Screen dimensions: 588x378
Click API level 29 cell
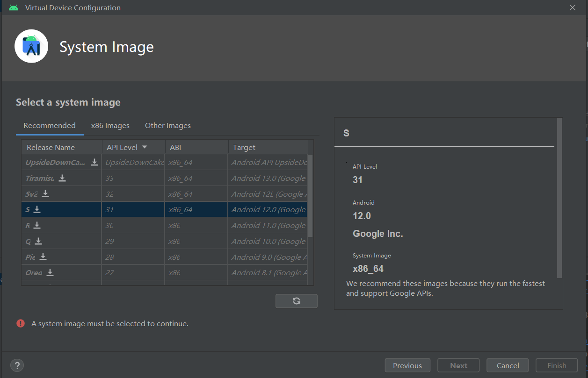point(133,241)
